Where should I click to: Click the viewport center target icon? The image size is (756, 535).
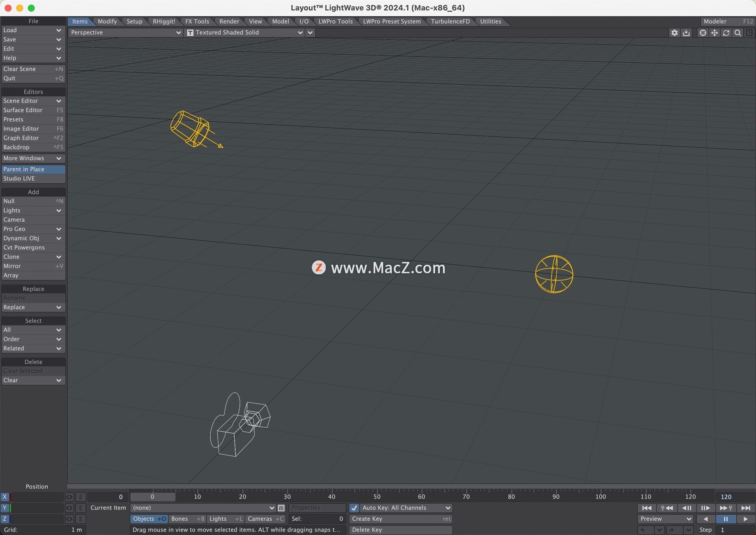click(702, 33)
